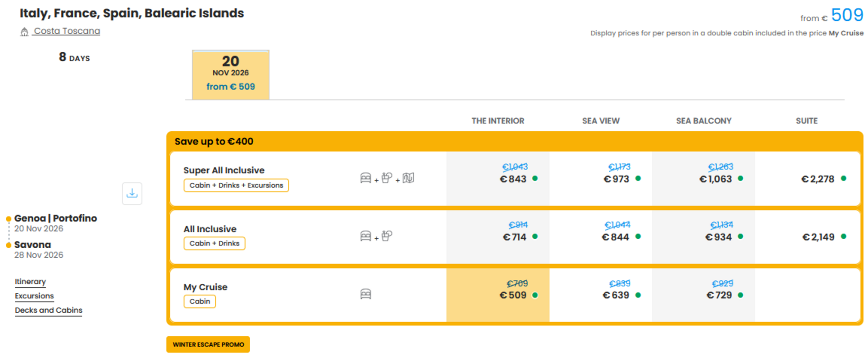Click the cabin bed icon in My Cruise row
This screenshot has width=868, height=361.
(365, 295)
